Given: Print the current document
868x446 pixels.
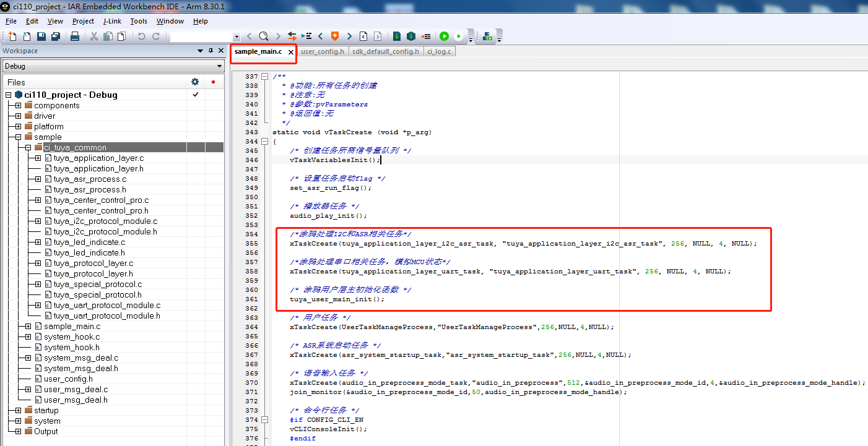Looking at the screenshot, I should coord(75,36).
